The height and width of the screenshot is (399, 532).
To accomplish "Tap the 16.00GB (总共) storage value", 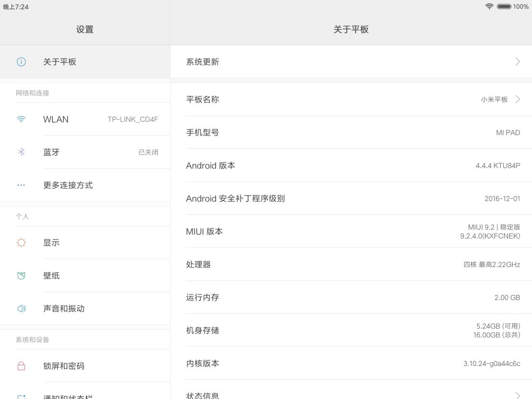I will coord(497,335).
